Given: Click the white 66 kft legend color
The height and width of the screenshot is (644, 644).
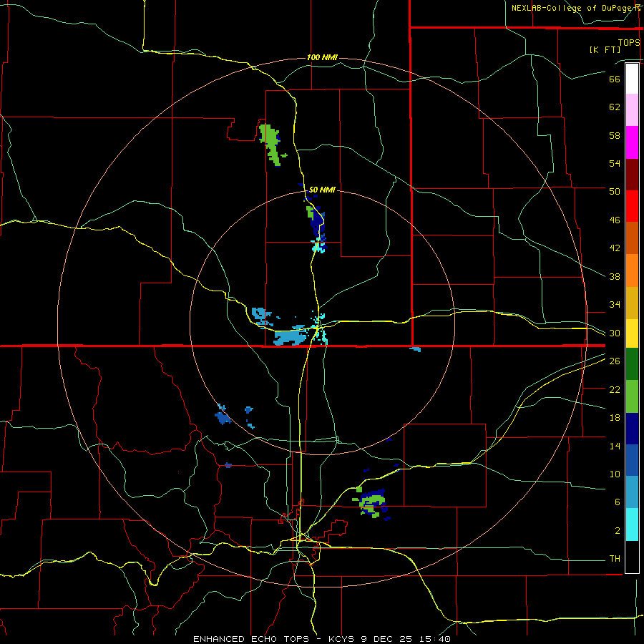Looking at the screenshot, I should (x=632, y=79).
